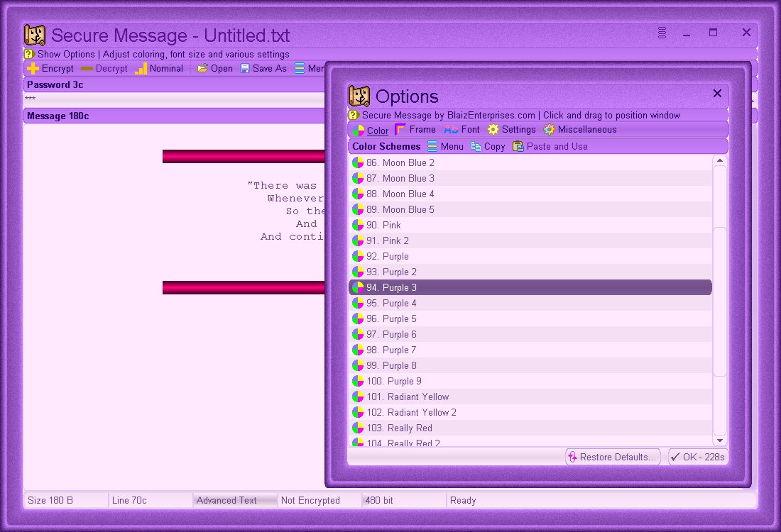
Task: Click the color icon of 90. Pink
Action: (x=358, y=225)
